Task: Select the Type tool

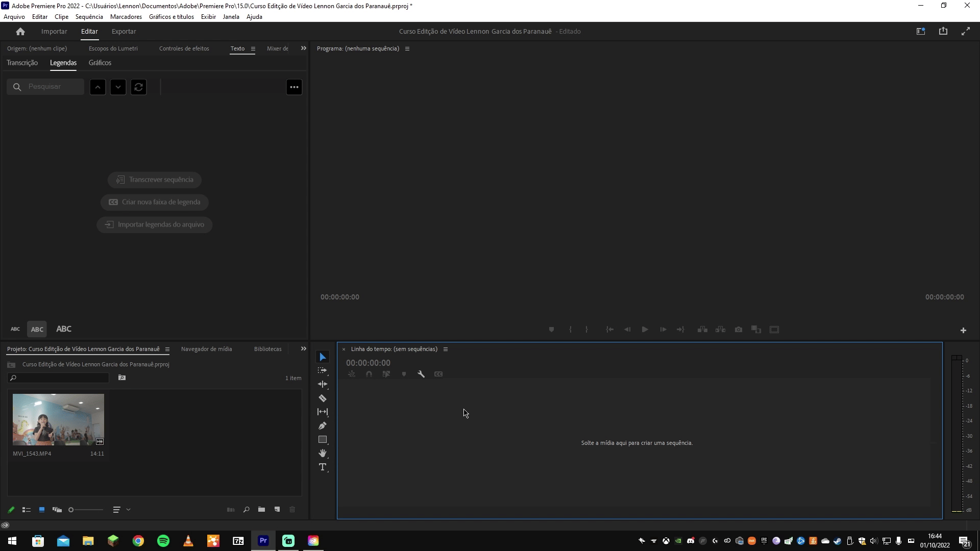Action: pos(323,467)
